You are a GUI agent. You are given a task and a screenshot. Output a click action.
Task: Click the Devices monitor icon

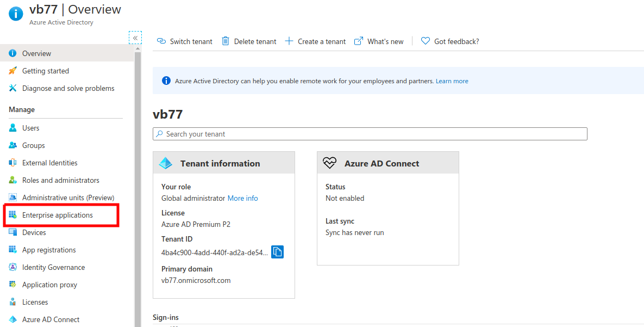pos(12,232)
